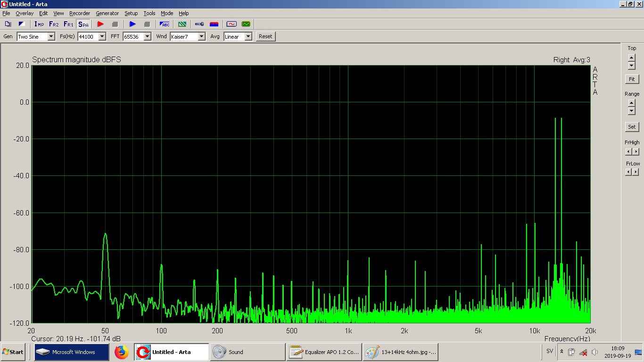
Task: Click the connector/probe setup toolbar icon
Action: 199,24
